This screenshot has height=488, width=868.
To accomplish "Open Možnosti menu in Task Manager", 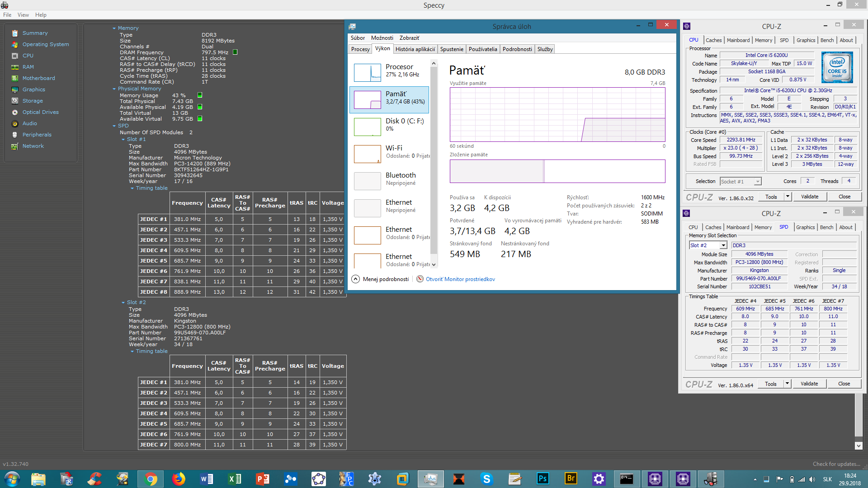I will coord(382,38).
